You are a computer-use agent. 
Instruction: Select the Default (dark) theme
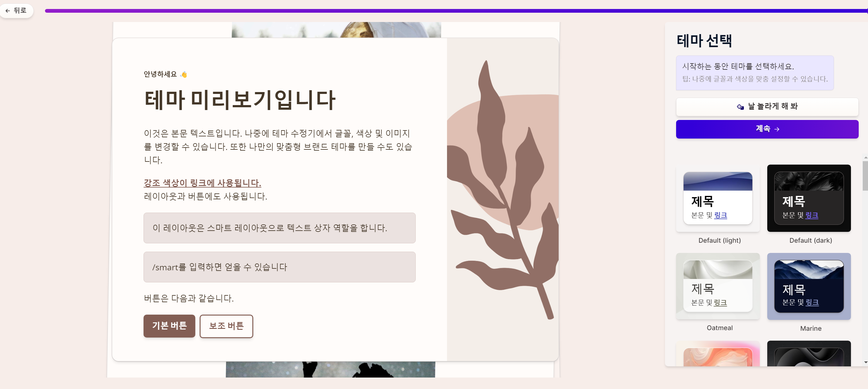[x=809, y=198]
